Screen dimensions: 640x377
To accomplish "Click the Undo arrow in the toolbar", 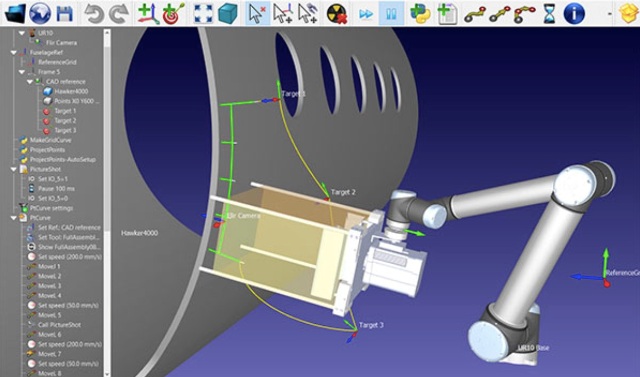I will 93,14.
